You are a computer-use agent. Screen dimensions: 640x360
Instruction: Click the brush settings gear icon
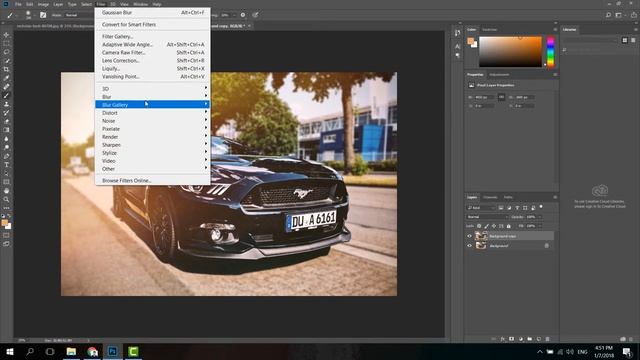point(243,15)
